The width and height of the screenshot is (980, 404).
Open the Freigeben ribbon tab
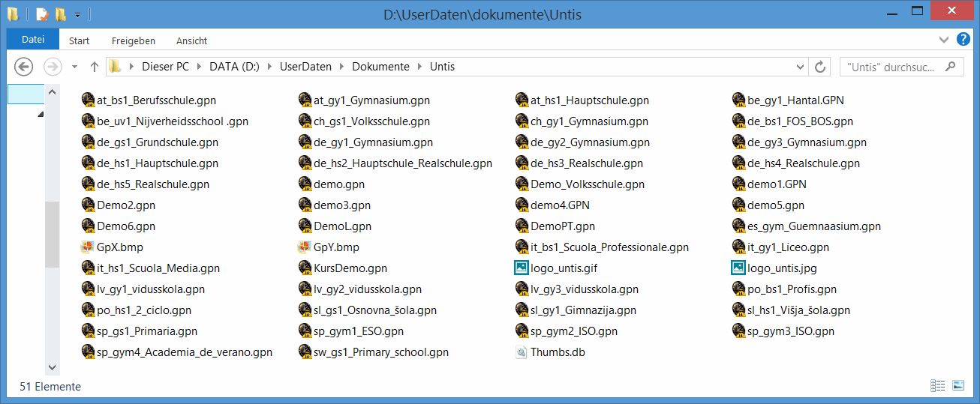[134, 40]
